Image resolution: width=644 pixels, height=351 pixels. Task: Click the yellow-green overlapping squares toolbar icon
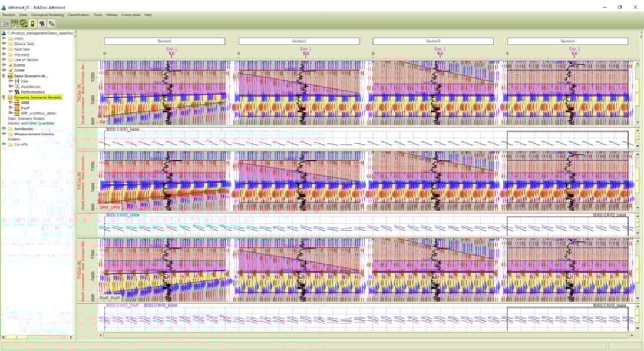click(x=24, y=23)
